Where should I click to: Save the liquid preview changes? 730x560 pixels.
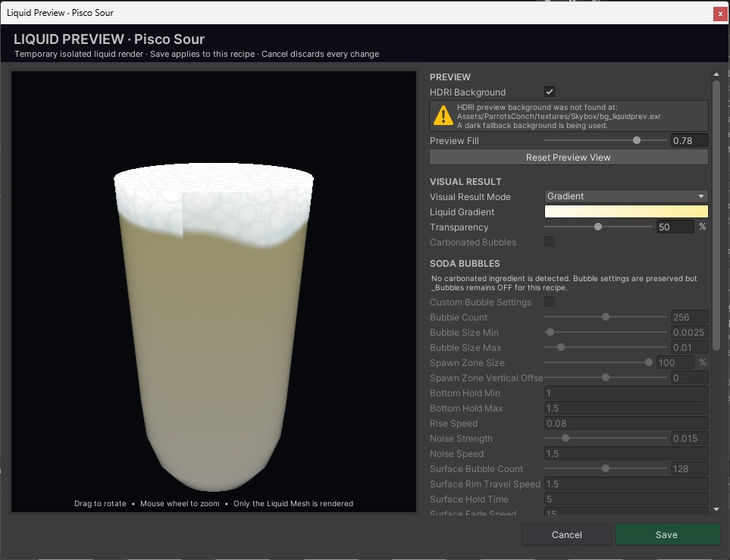[668, 534]
